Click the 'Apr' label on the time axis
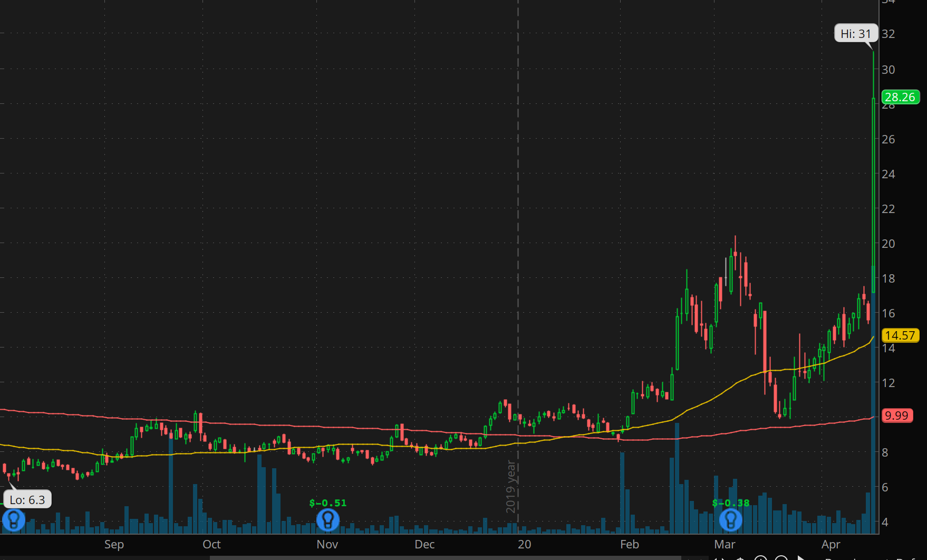 832,544
